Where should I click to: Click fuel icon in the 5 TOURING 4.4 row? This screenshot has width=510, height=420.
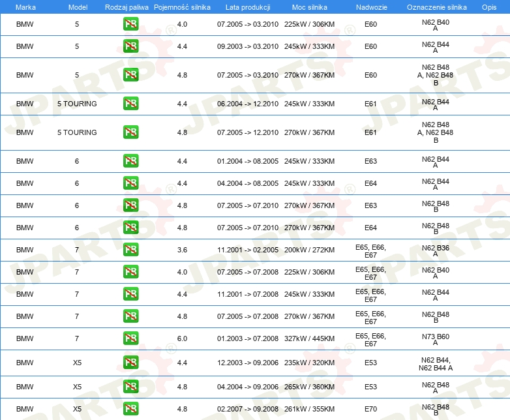point(130,104)
